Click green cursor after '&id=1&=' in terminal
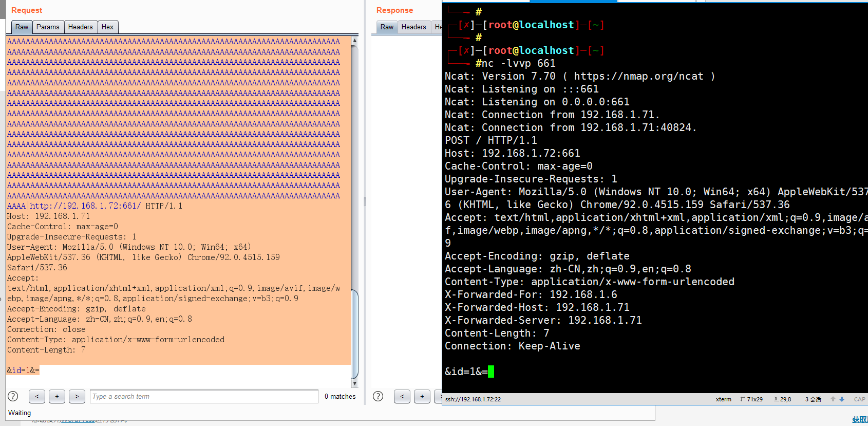This screenshot has height=426, width=868. tap(491, 372)
